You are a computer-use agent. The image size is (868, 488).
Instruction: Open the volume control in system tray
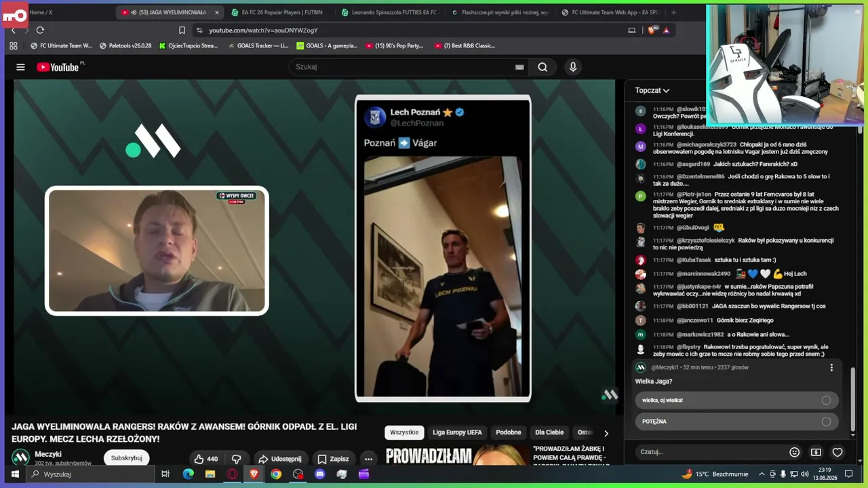[805, 474]
